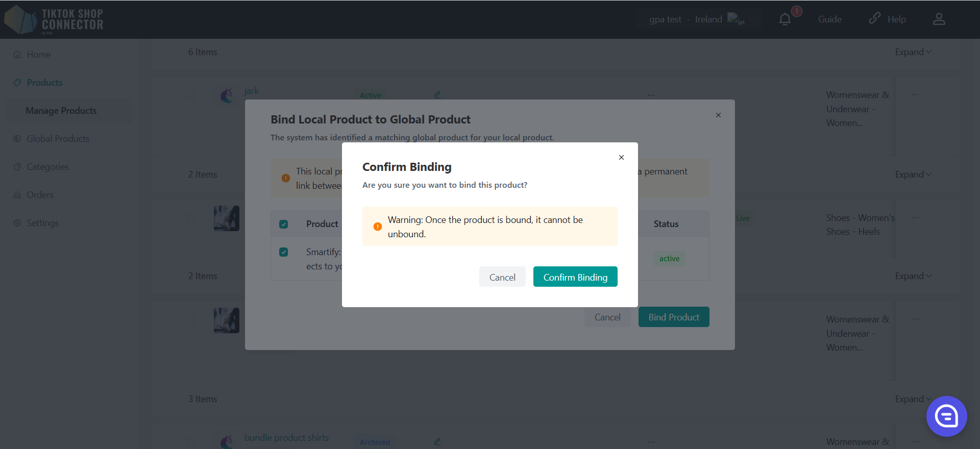Expand the first 2 Items group
This screenshot has width=980, height=449.
point(913,174)
